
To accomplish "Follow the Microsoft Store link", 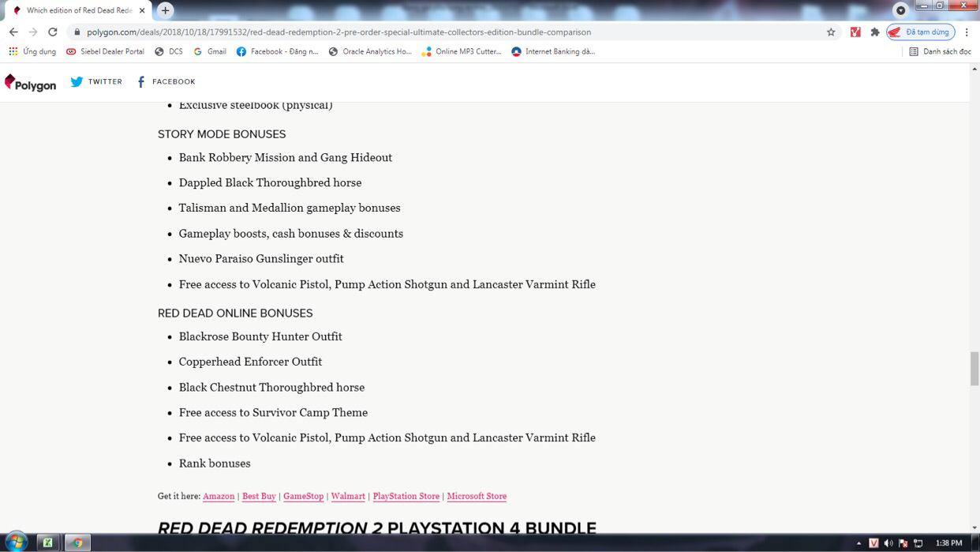I will [x=477, y=496].
